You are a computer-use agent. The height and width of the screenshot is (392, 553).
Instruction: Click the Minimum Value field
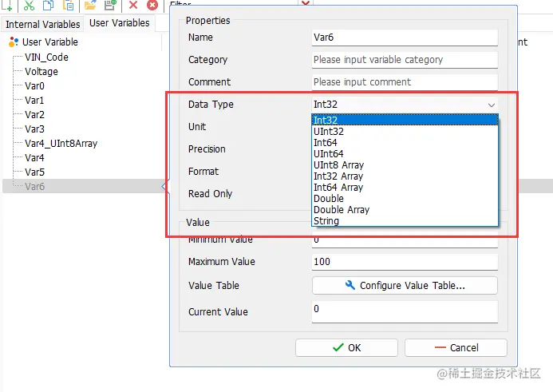click(405, 242)
